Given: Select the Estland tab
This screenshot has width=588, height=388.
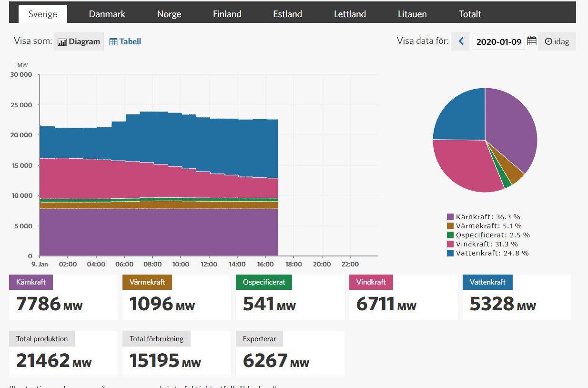Looking at the screenshot, I should pos(287,14).
